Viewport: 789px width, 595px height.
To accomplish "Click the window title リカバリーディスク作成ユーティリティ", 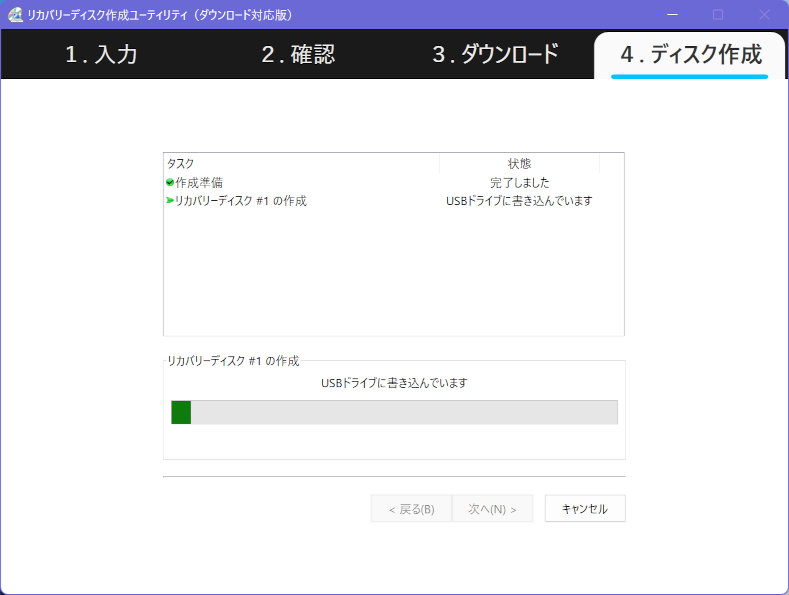I will coord(160,15).
